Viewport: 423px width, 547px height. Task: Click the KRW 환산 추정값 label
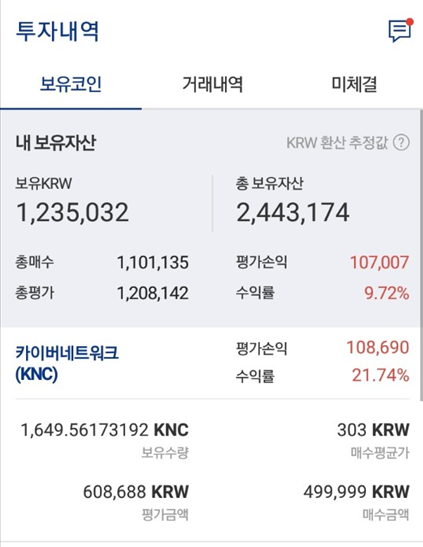point(337,143)
